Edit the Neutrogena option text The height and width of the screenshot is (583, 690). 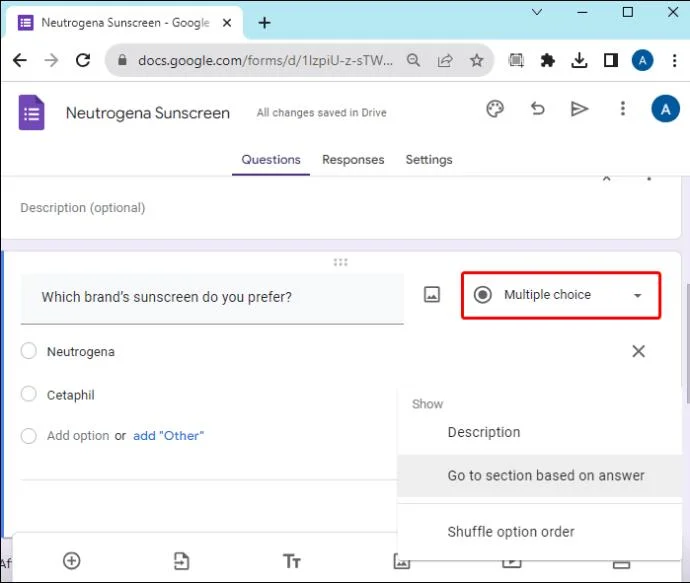tap(81, 352)
